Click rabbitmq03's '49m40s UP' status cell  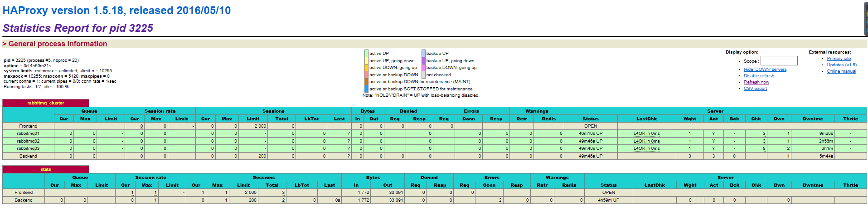click(x=591, y=149)
